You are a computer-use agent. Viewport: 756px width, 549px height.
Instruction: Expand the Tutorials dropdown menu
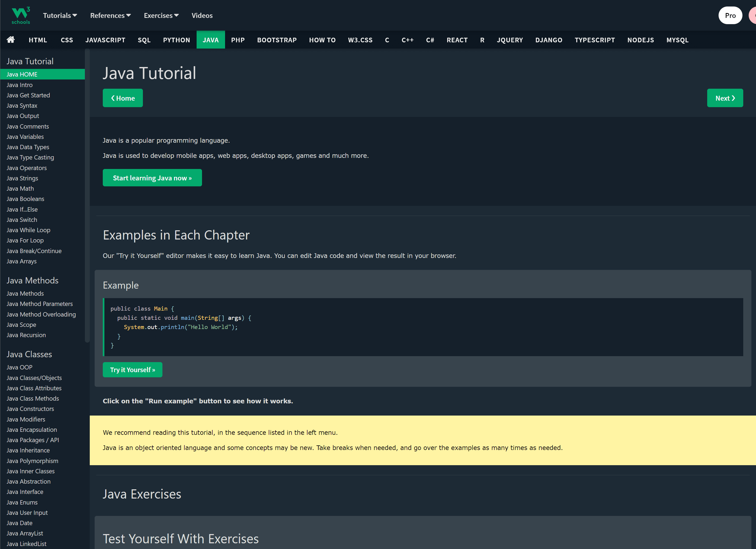(60, 15)
